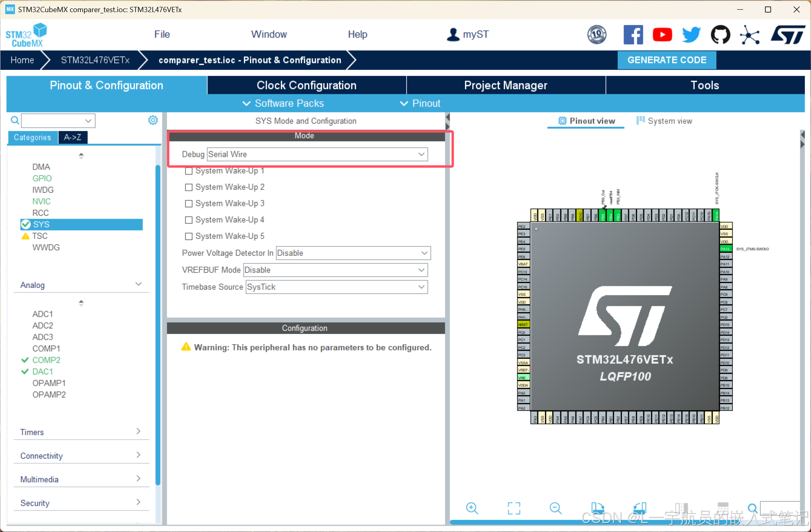This screenshot has width=811, height=532.
Task: Enable System Wake-Up 5
Action: click(189, 236)
